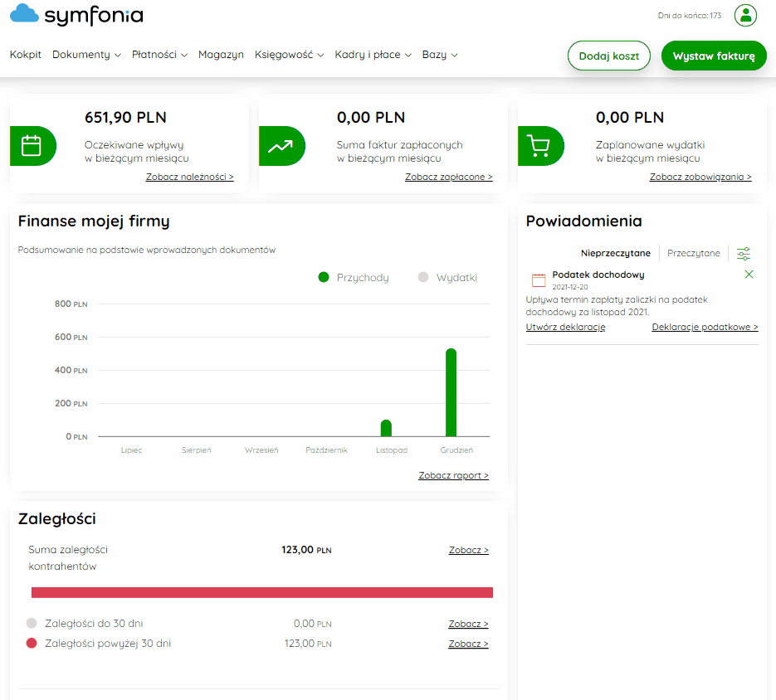Click the Utwórz deklarację link
776x700 pixels.
(565, 327)
